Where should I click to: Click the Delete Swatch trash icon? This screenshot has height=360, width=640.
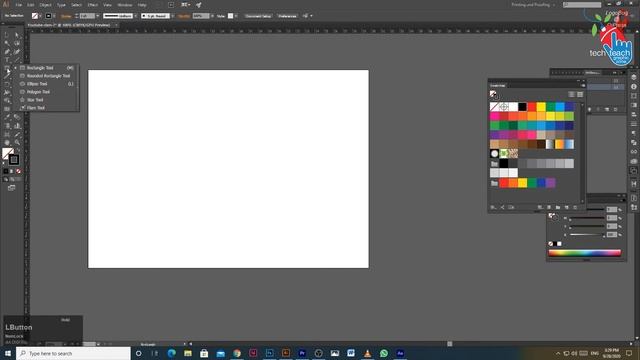575,207
